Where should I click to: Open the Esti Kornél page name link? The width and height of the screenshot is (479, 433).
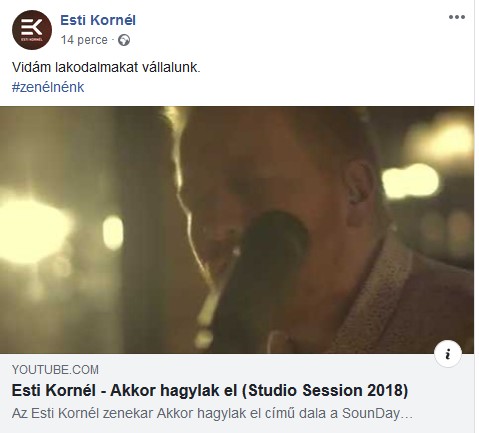98,20
